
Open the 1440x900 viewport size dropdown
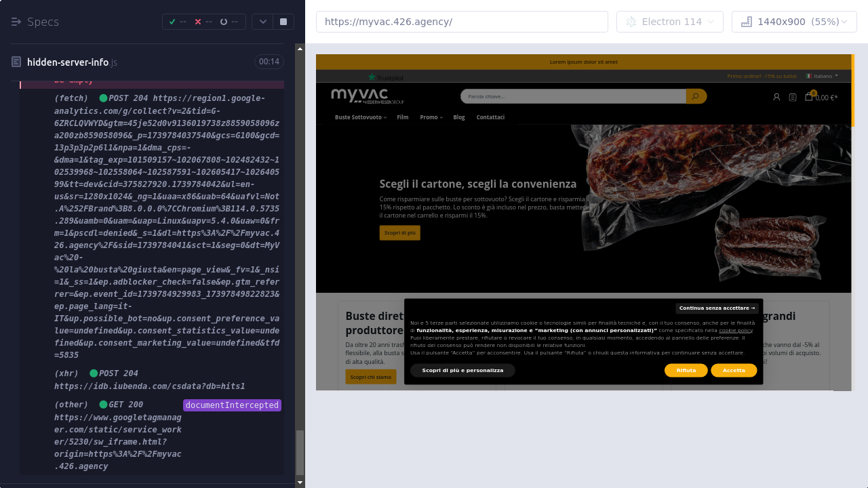pyautogui.click(x=794, y=22)
